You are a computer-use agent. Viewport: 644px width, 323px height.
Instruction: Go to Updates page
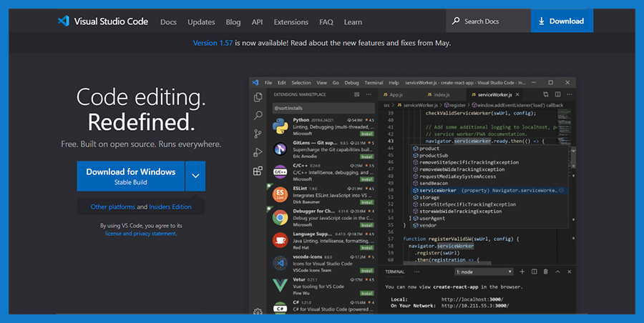pyautogui.click(x=201, y=21)
